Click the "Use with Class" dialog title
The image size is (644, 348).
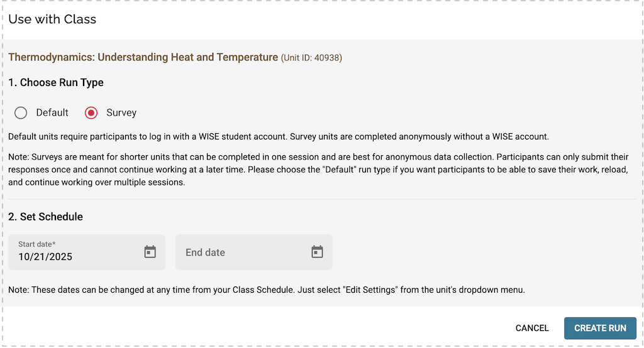coord(52,19)
